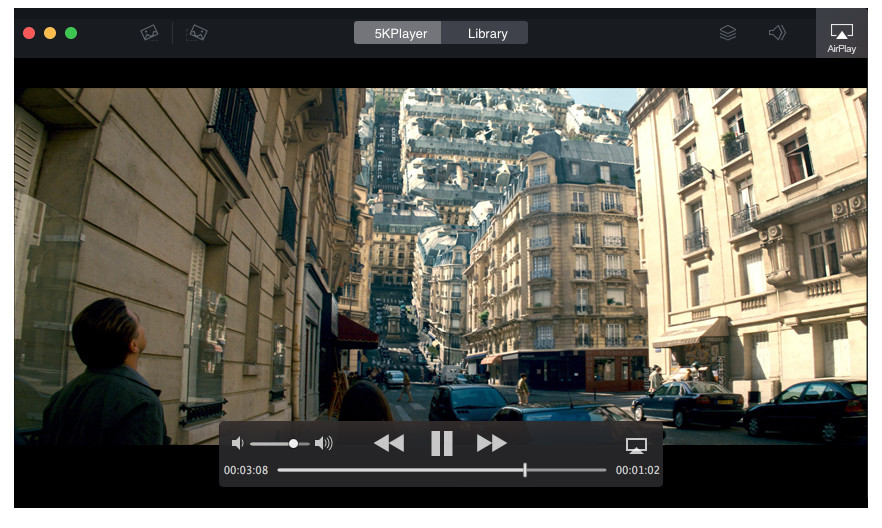Click AirPlay icon in the playback control bar
This screenshot has width=882, height=528.
(x=636, y=446)
